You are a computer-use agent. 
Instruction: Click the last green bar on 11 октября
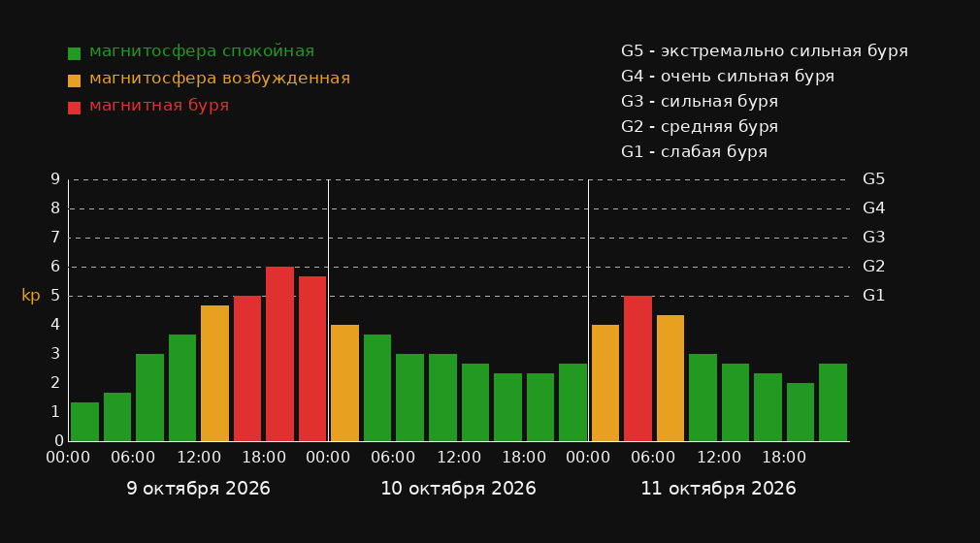coord(833,402)
